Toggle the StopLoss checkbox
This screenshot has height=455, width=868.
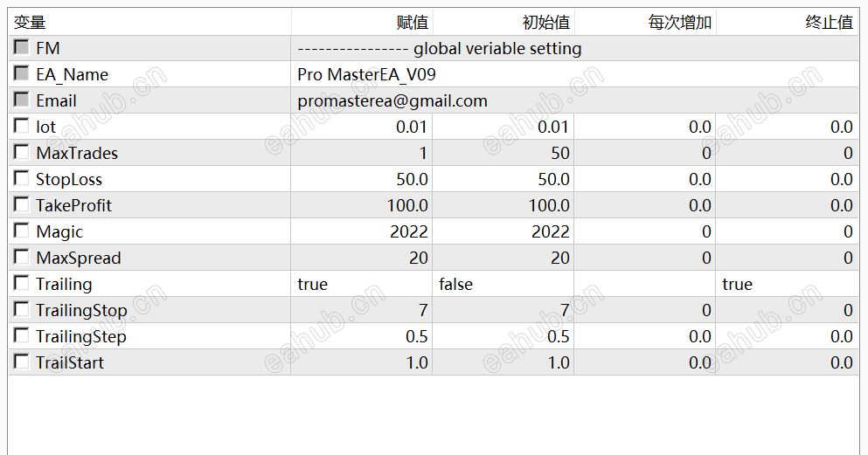pyautogui.click(x=21, y=178)
